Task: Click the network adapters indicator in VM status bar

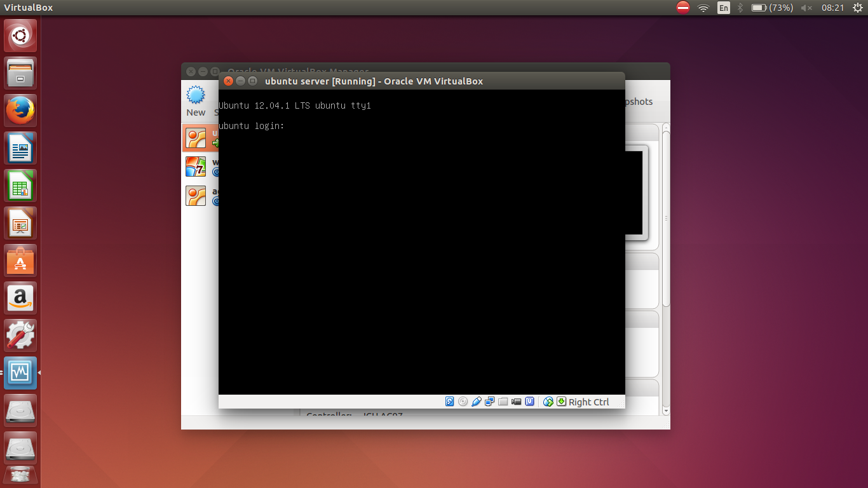Action: (x=489, y=402)
